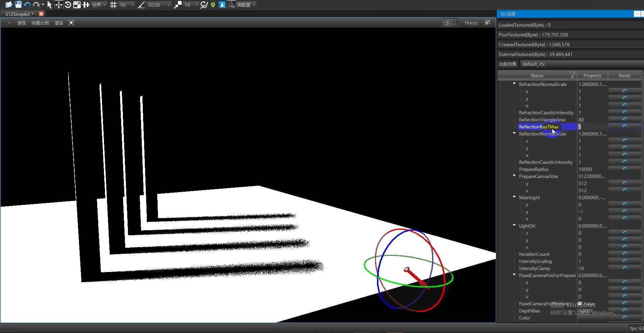The image size is (644, 333).
Task: Click the undo icon in the toolbar
Action: tap(27, 5)
